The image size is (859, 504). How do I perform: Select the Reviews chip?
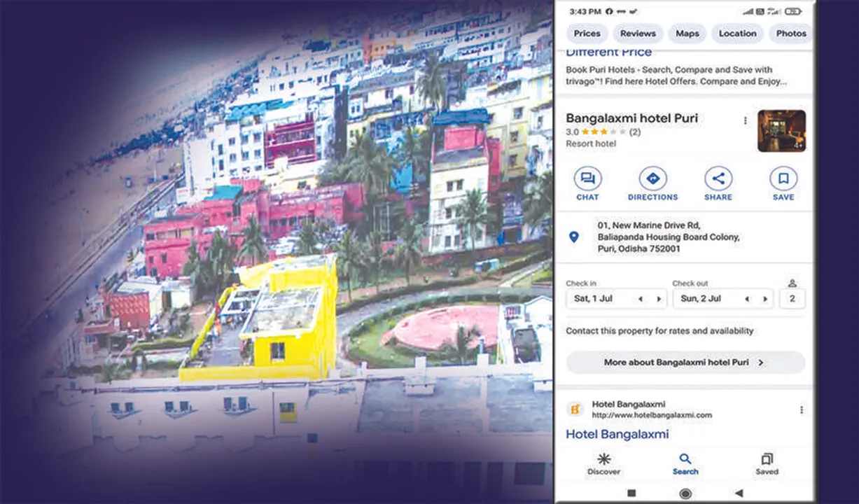click(638, 34)
